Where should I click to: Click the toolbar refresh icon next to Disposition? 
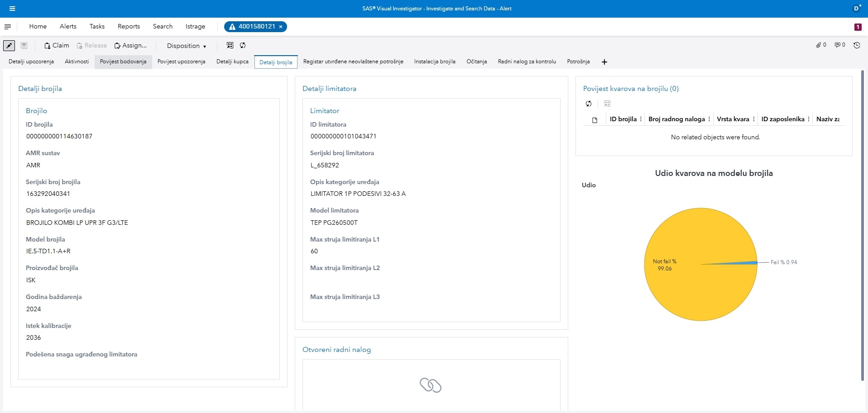click(243, 45)
